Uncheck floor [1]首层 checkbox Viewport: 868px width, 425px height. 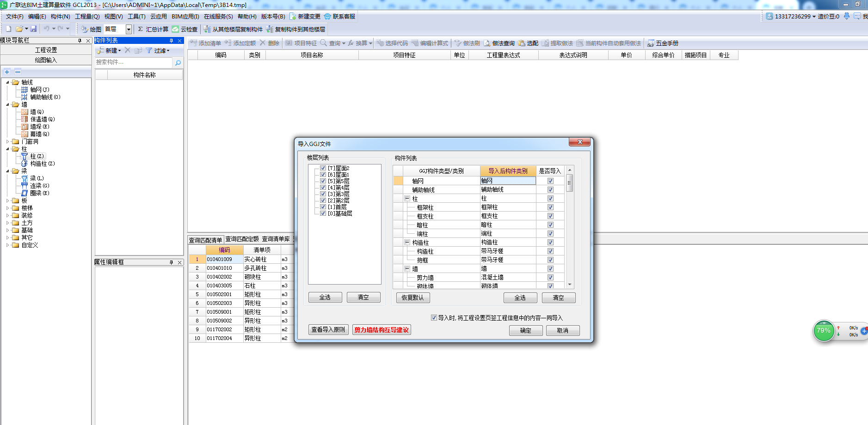(x=323, y=207)
